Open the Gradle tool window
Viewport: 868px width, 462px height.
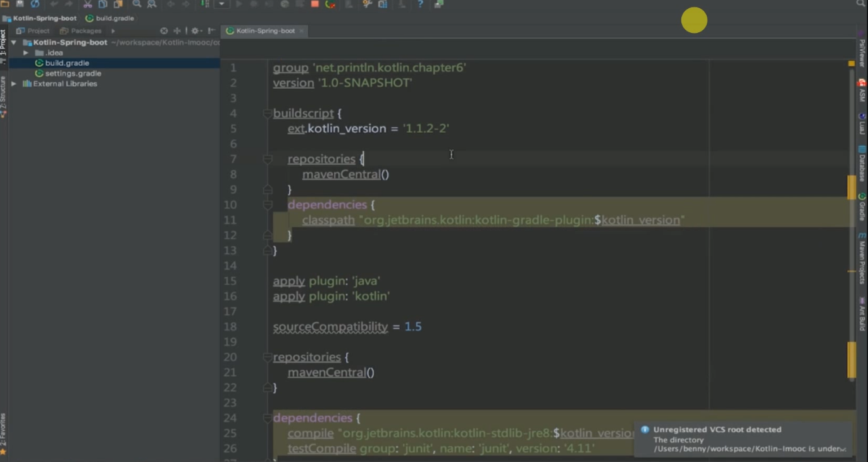point(862,207)
